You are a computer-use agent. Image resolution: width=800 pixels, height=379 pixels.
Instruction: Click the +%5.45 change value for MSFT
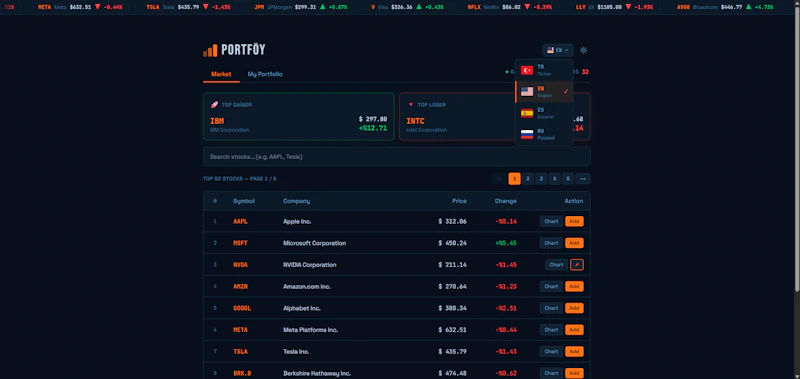(506, 243)
